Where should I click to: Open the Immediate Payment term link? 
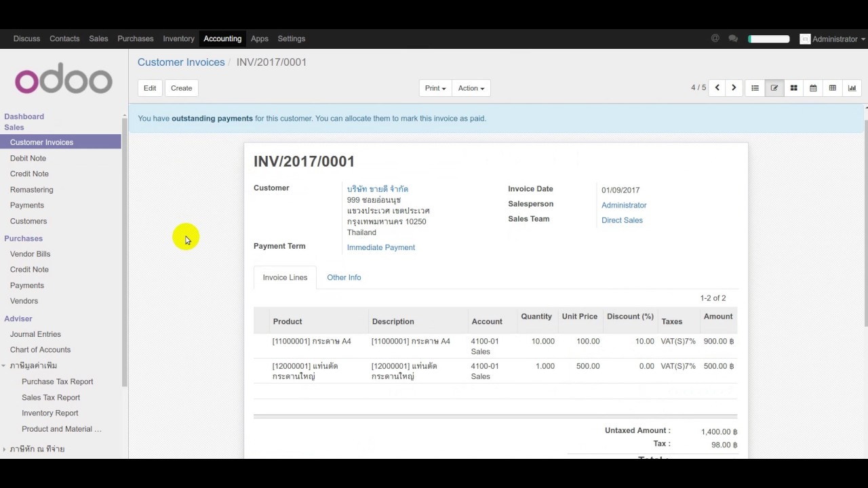(x=381, y=247)
